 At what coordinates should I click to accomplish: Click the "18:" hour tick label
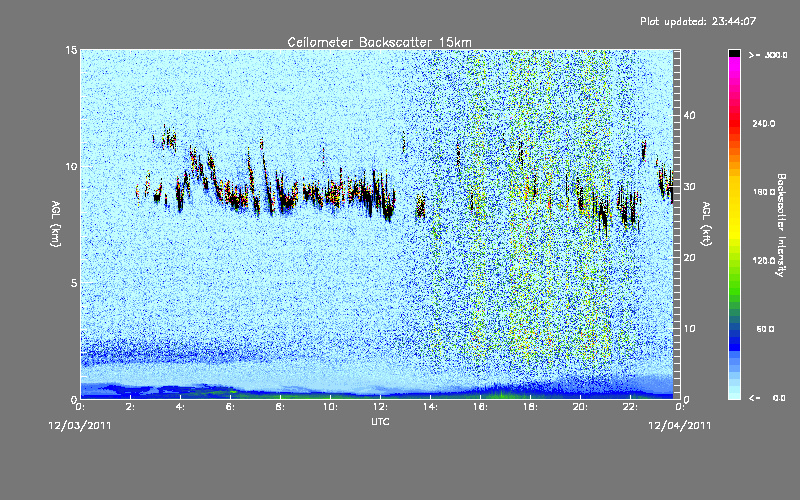tap(530, 407)
